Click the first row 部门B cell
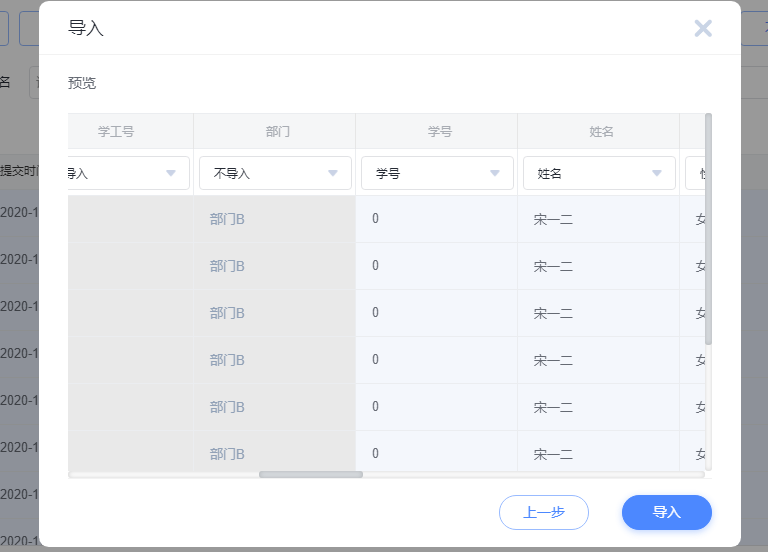 [x=227, y=219]
